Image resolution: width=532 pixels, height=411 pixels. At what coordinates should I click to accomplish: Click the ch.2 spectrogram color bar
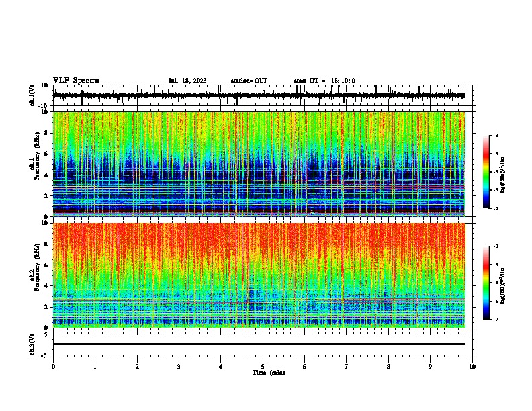pos(486,283)
